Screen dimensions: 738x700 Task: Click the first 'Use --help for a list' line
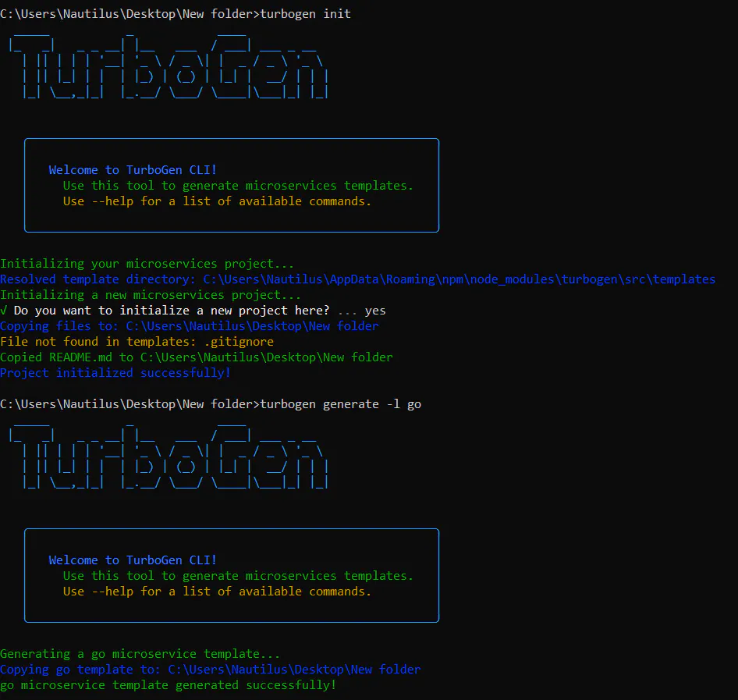pyautogui.click(x=217, y=201)
